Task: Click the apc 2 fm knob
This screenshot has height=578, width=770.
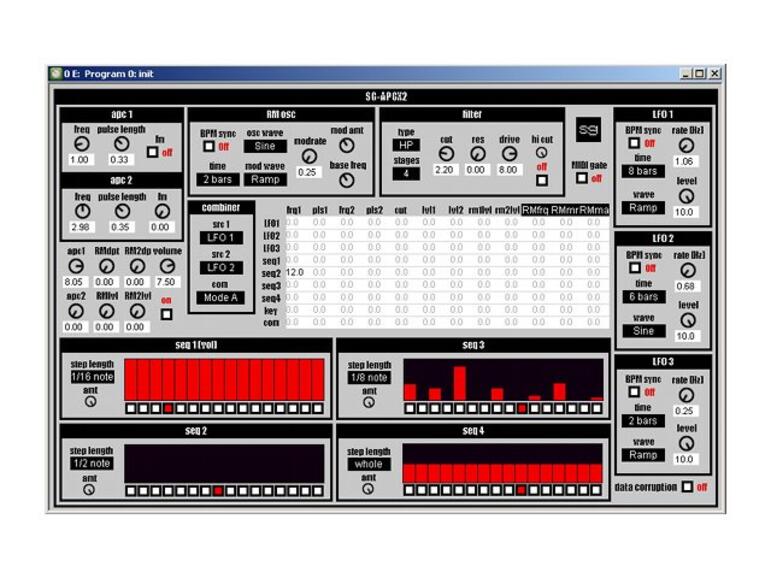Action: pos(162,211)
